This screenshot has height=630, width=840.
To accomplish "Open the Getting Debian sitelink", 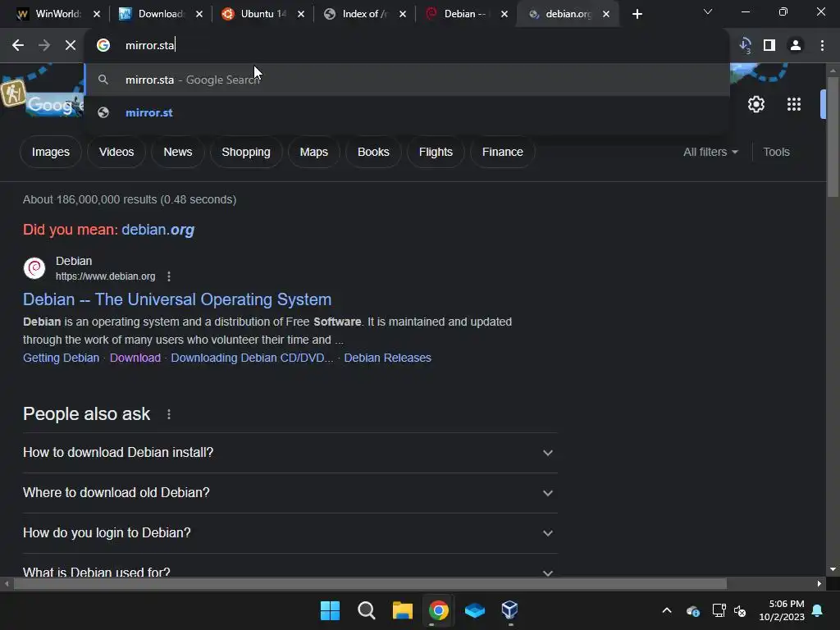I will click(x=61, y=358).
